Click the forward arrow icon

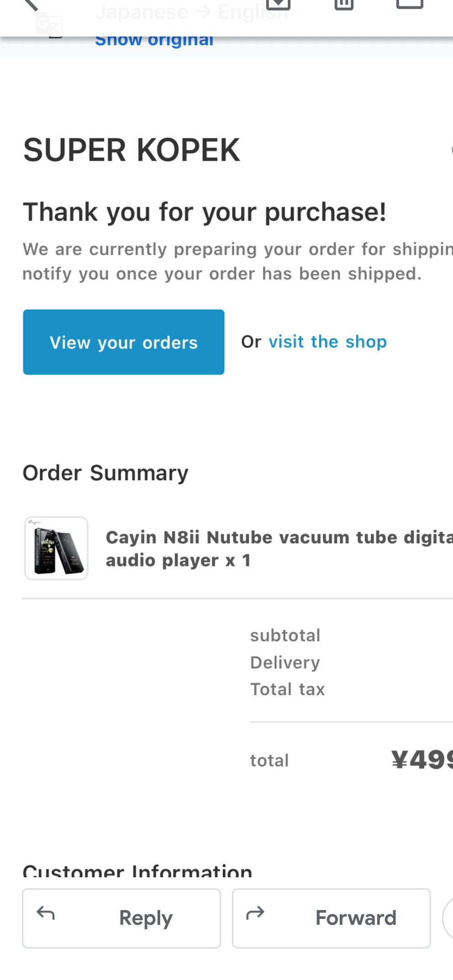point(255,913)
